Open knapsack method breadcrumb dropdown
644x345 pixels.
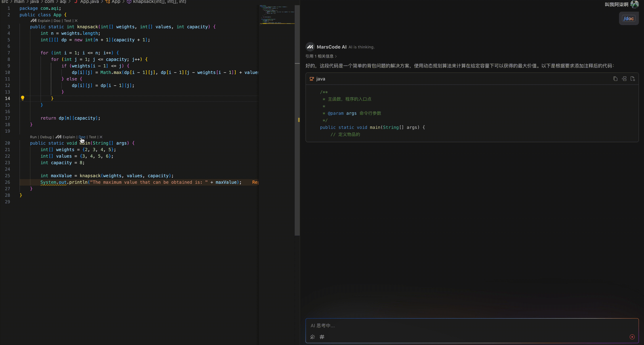pos(159,2)
